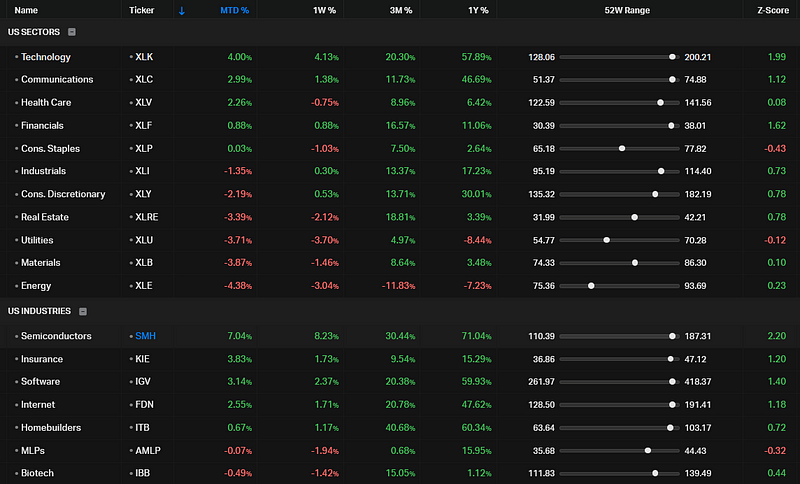Select the Internet row name
Screen dimensions: 800x484
[38, 405]
